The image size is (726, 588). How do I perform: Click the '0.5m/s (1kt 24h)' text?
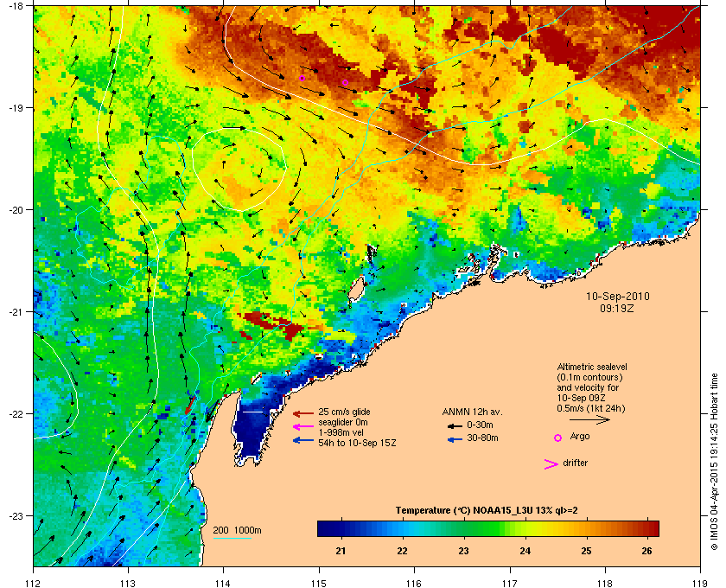coord(591,408)
